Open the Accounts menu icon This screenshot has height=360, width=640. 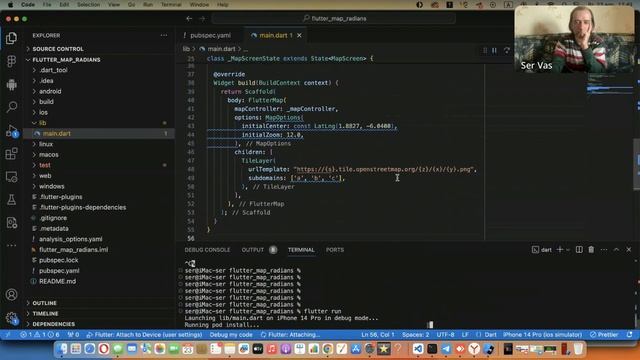(11, 294)
